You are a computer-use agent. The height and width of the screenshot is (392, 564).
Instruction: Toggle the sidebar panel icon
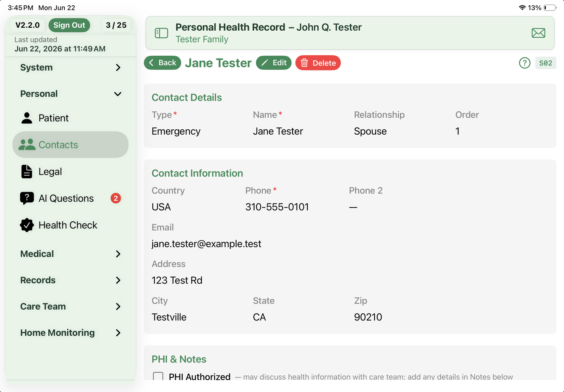(x=161, y=33)
